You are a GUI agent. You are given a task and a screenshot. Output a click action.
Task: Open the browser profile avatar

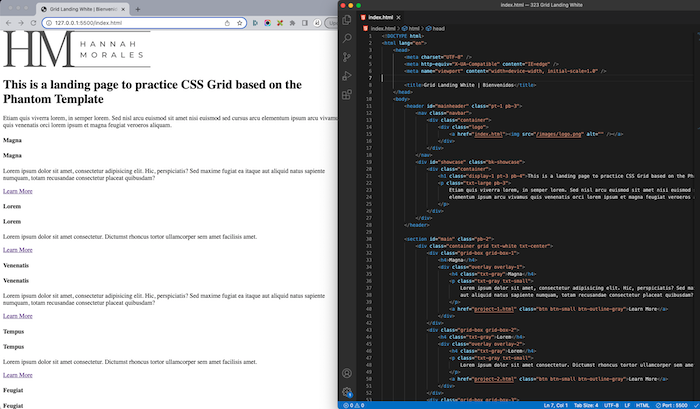[317, 23]
